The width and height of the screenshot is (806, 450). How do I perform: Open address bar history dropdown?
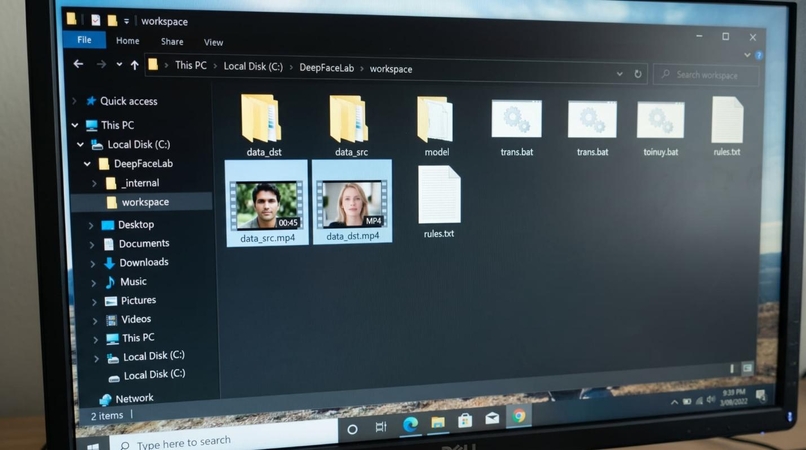pyautogui.click(x=619, y=74)
